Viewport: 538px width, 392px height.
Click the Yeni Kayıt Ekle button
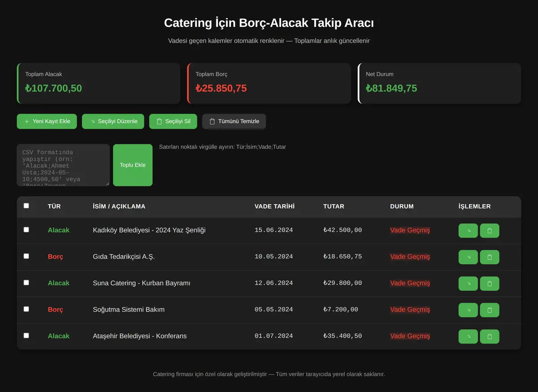[x=47, y=121]
